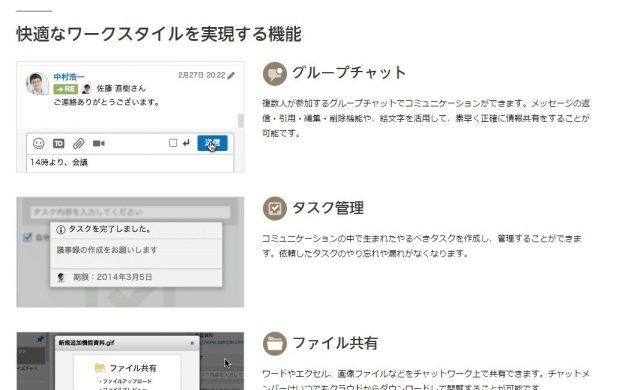Click text 議事録の作成をお願いします
This screenshot has width=640, height=390.
tap(107, 250)
